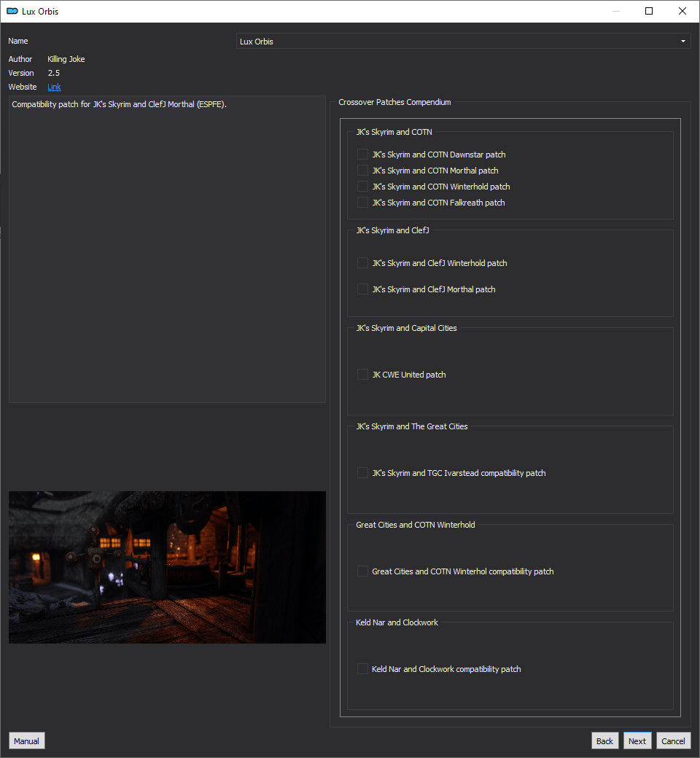
Task: Click JK's Skyrim and Capital Cities label
Action: pos(406,328)
